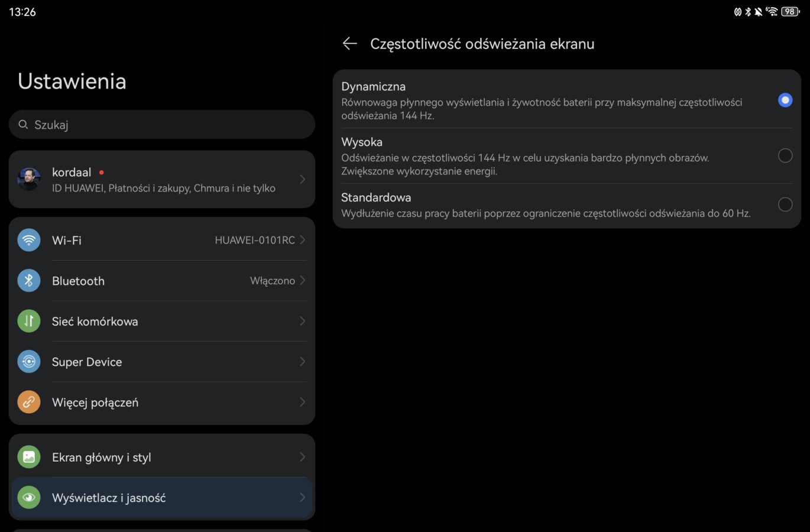Click the Więcej połączeń orange link icon
Screen dimensions: 810x532
click(29, 402)
